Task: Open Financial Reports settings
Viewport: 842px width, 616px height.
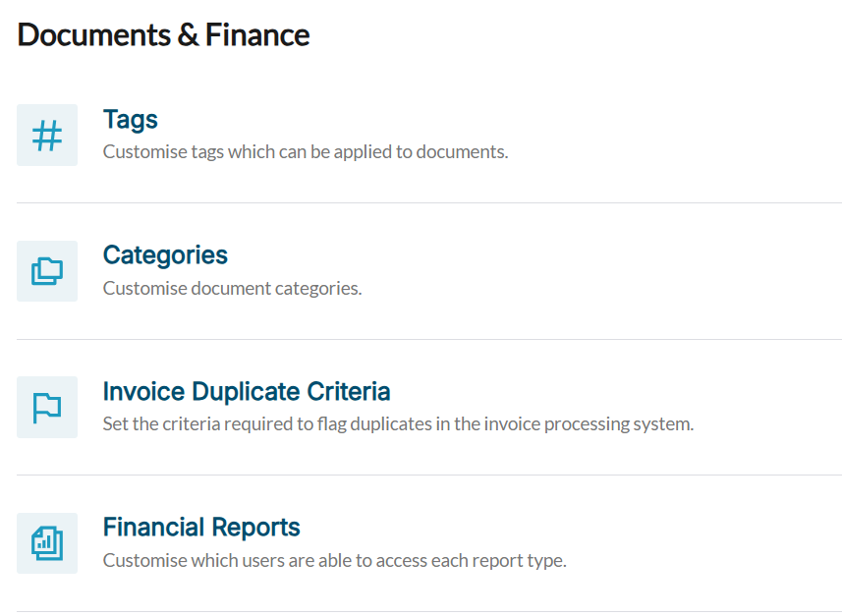Action: (x=201, y=527)
